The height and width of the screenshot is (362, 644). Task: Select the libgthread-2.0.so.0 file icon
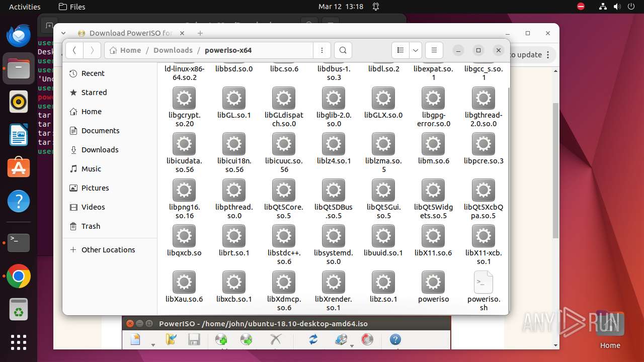click(484, 98)
